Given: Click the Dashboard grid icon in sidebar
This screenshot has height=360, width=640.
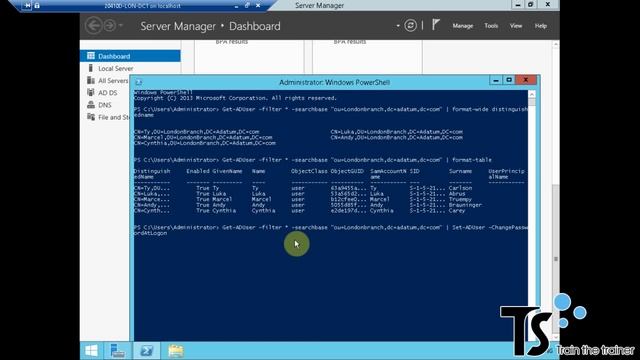Looking at the screenshot, I should (91, 56).
